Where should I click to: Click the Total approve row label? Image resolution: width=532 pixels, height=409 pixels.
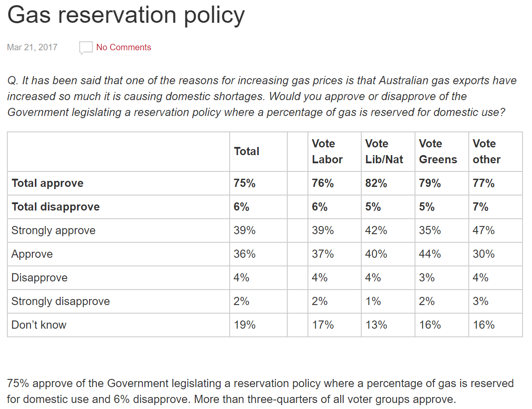[x=48, y=183]
